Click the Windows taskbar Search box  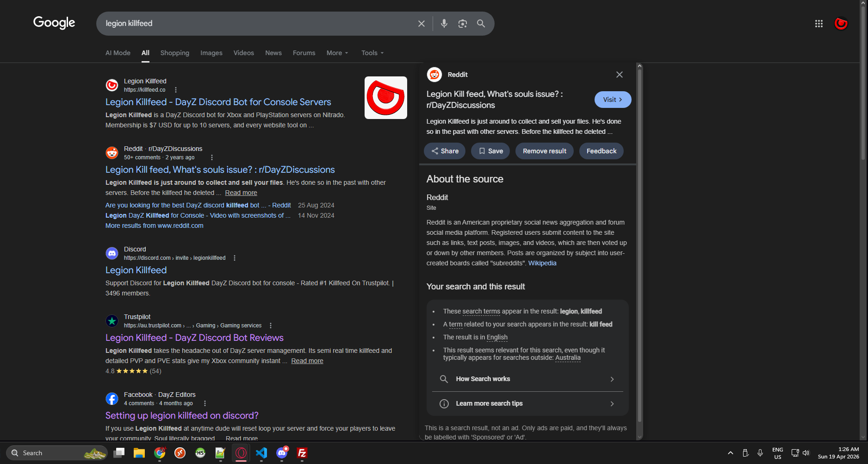(57, 453)
